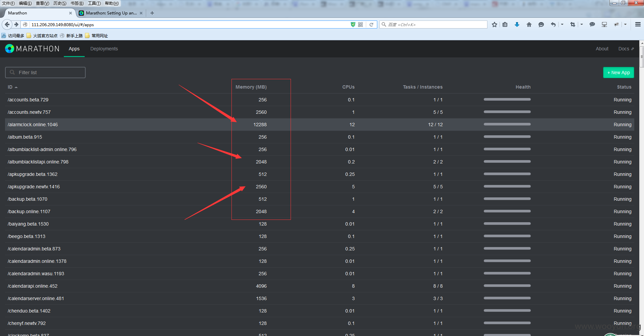Click the health bar of /accounts.beta.729

(x=507, y=99)
